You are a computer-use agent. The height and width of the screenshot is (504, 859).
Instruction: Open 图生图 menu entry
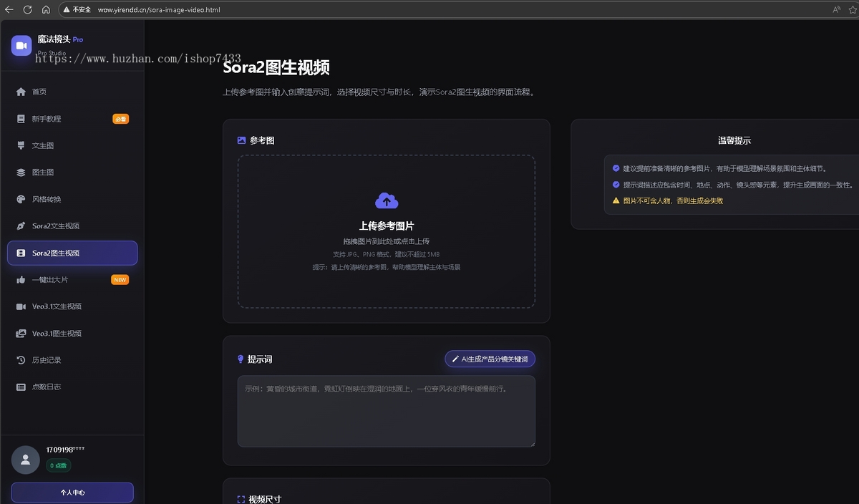click(x=72, y=173)
